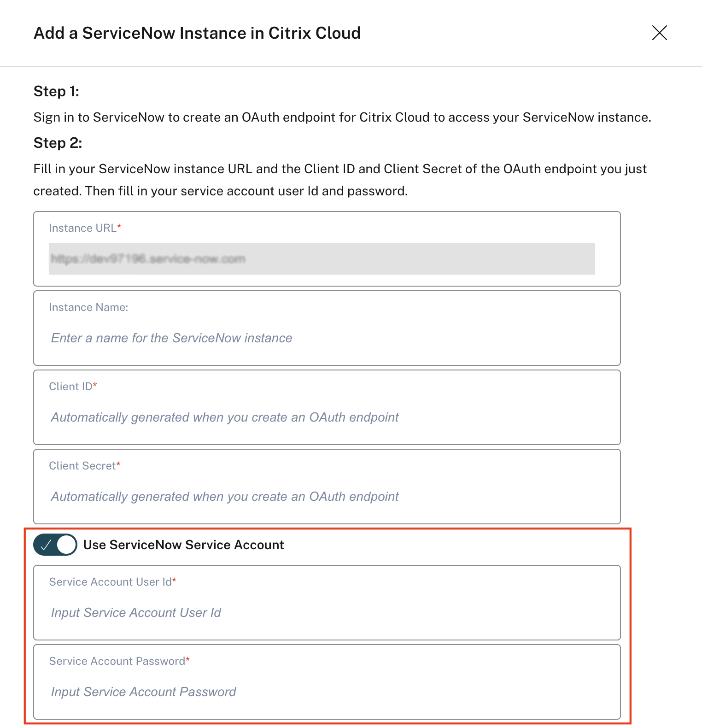The width and height of the screenshot is (702, 728).
Task: Click the 'Step 2:' heading
Action: coord(58,143)
